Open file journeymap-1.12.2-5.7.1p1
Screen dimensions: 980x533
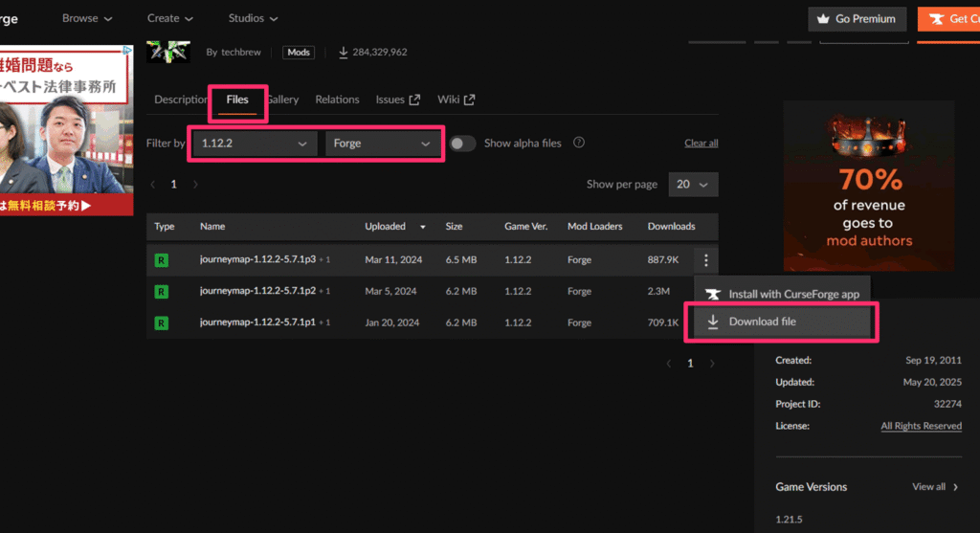[257, 322]
